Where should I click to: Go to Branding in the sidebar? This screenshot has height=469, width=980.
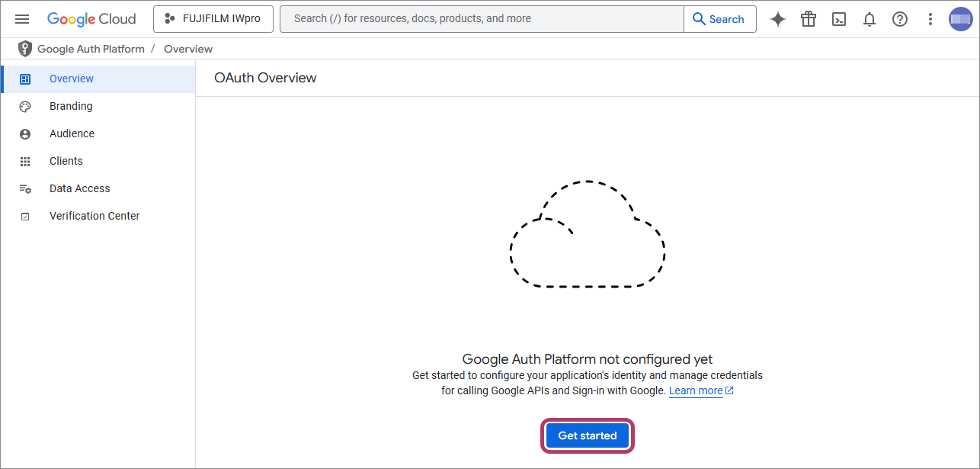[71, 106]
